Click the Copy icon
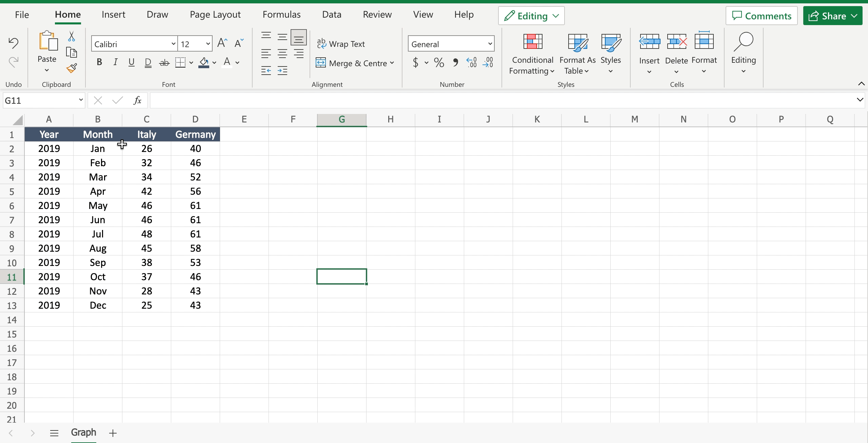 (72, 53)
